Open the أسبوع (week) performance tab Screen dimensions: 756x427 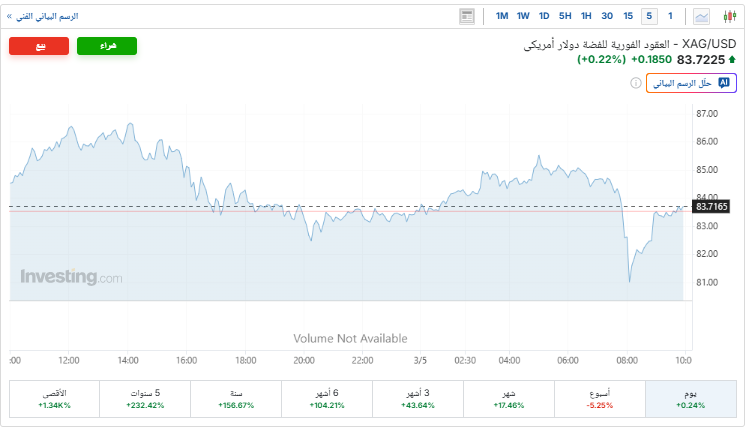click(600, 398)
